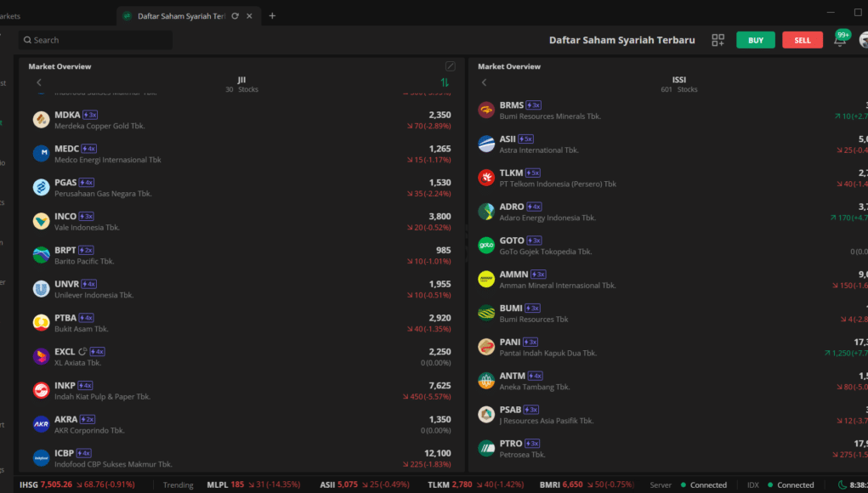Screen dimensions: 868x493
Task: Open the widget grid layout icon
Action: [x=718, y=40]
